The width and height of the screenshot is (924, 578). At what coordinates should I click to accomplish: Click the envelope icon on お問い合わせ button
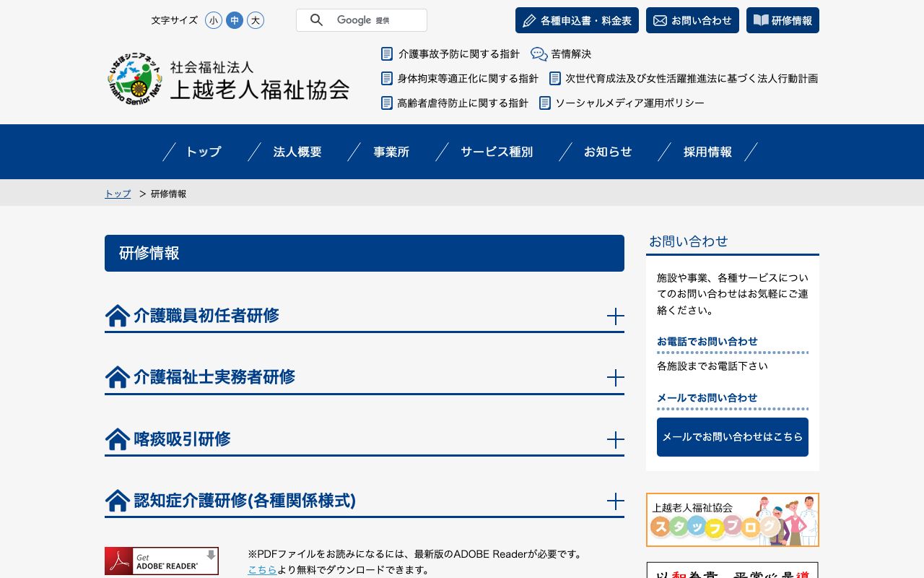(x=660, y=20)
